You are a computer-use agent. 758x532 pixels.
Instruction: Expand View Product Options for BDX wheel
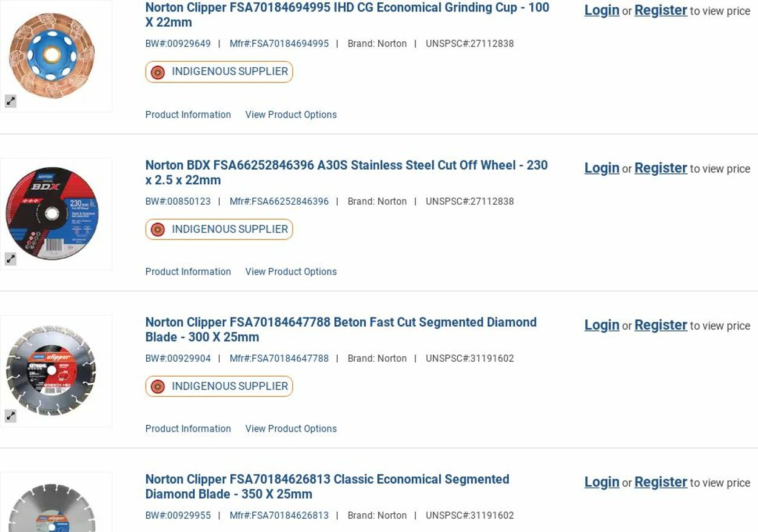point(290,271)
